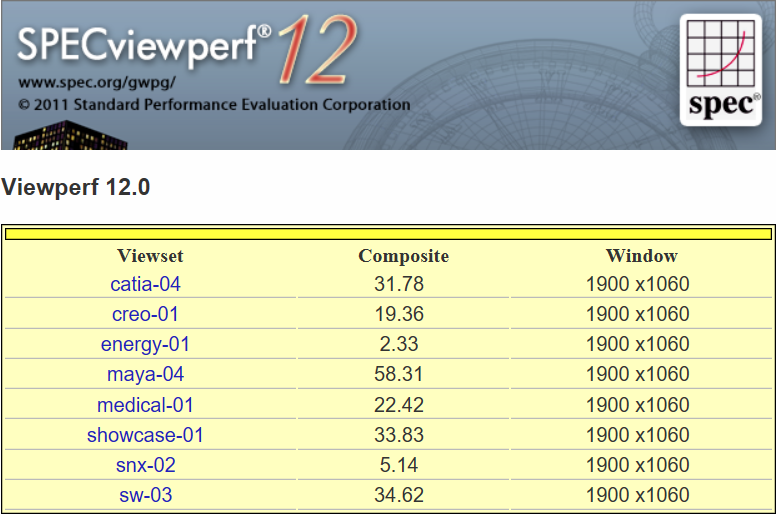Click the Viewset column header
The height and width of the screenshot is (514, 776).
(150, 256)
